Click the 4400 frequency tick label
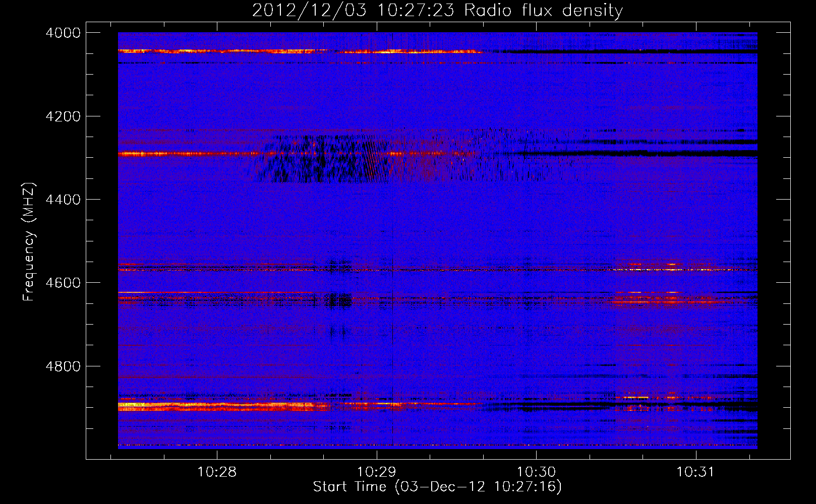Image resolution: width=816 pixels, height=504 pixels. pos(63,200)
